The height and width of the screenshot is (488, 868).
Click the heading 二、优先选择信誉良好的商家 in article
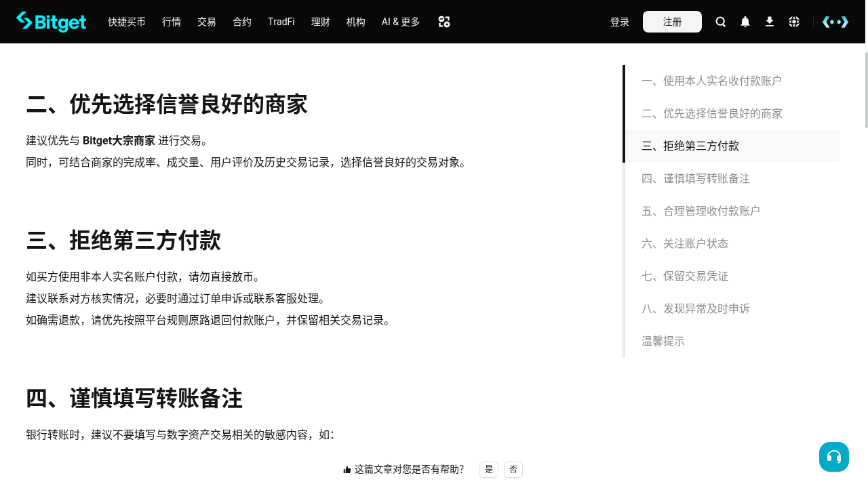tap(167, 105)
